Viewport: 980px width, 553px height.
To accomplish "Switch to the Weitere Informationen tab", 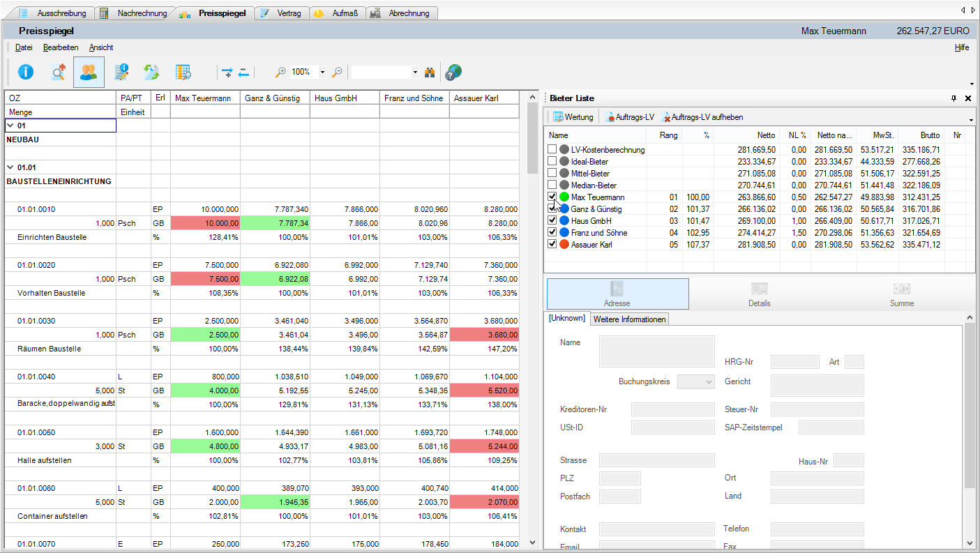I will pos(630,319).
